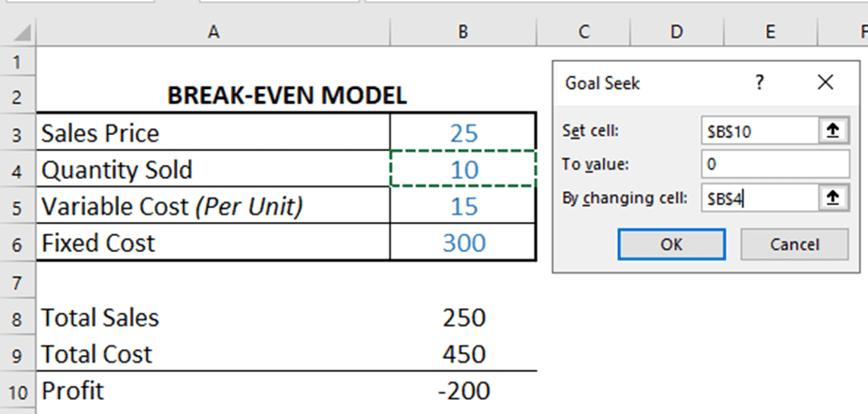Click the Set cell label
The image size is (868, 414).
click(589, 130)
